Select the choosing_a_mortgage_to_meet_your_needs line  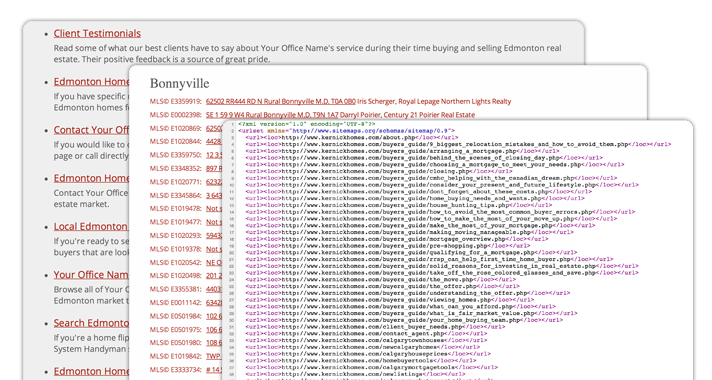435,164
